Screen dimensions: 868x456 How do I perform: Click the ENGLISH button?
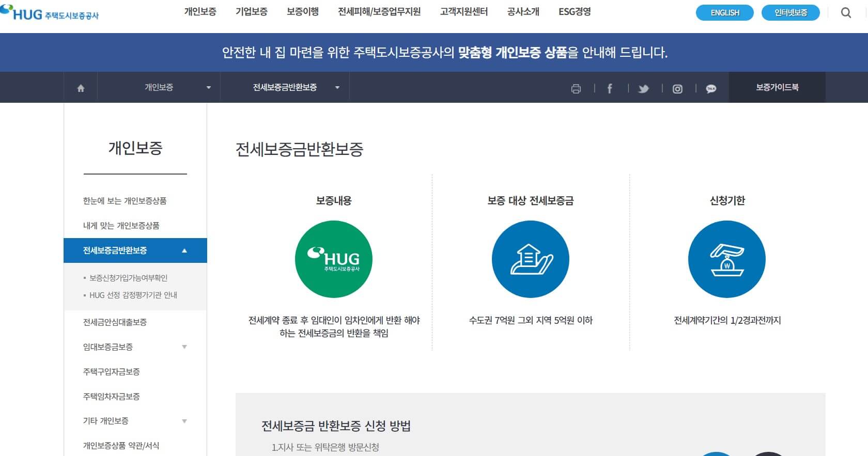coord(725,13)
